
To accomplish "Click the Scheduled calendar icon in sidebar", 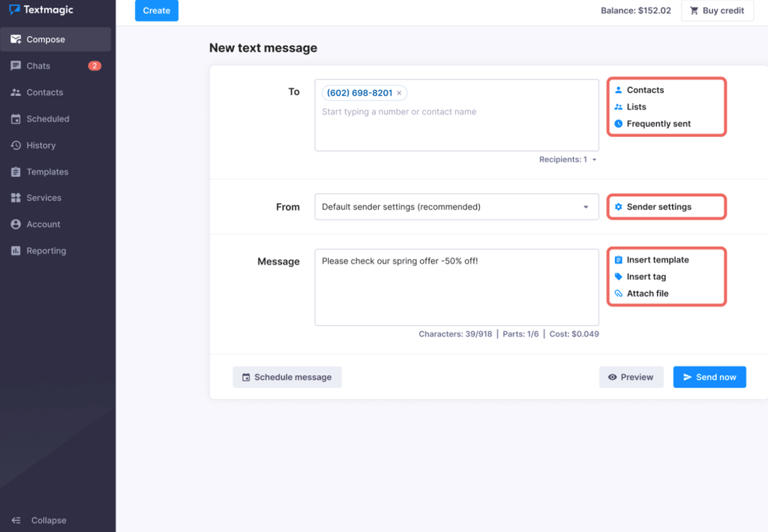I will point(16,118).
